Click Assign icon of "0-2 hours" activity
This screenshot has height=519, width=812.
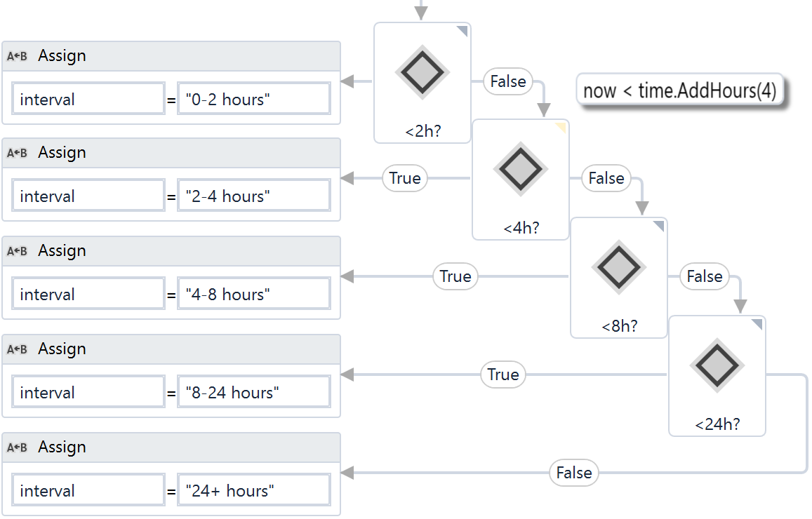[x=17, y=56]
